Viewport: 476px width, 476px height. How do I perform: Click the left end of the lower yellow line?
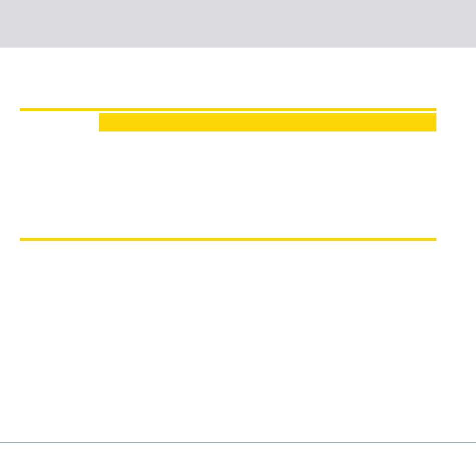pos(22,240)
